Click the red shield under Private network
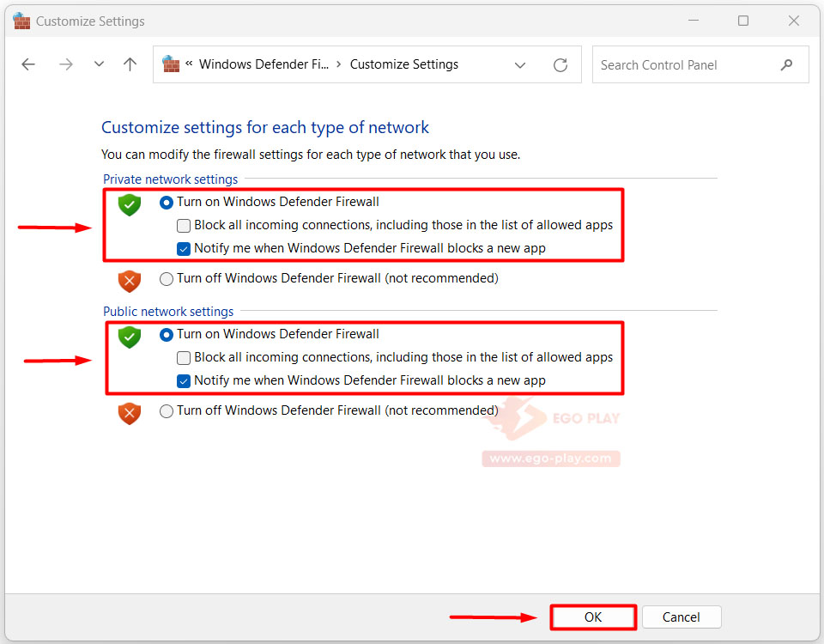This screenshot has width=824, height=644. (130, 281)
